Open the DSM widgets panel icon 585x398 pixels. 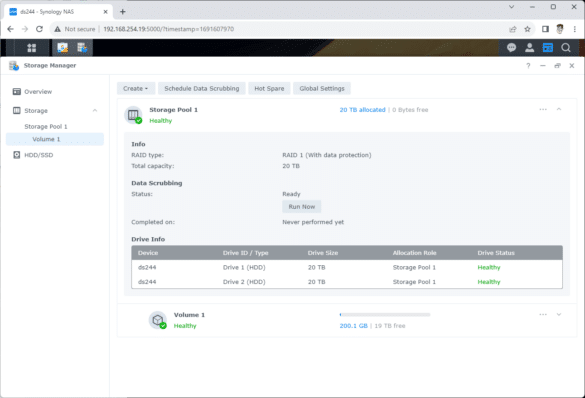(547, 48)
